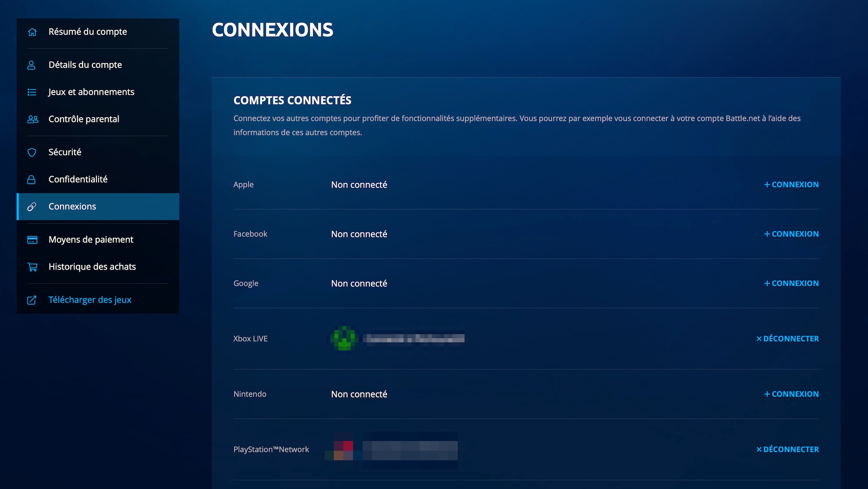Screen dimensions: 868x489
Task: Click + CONNEXION for Nintendo
Action: 791,394
